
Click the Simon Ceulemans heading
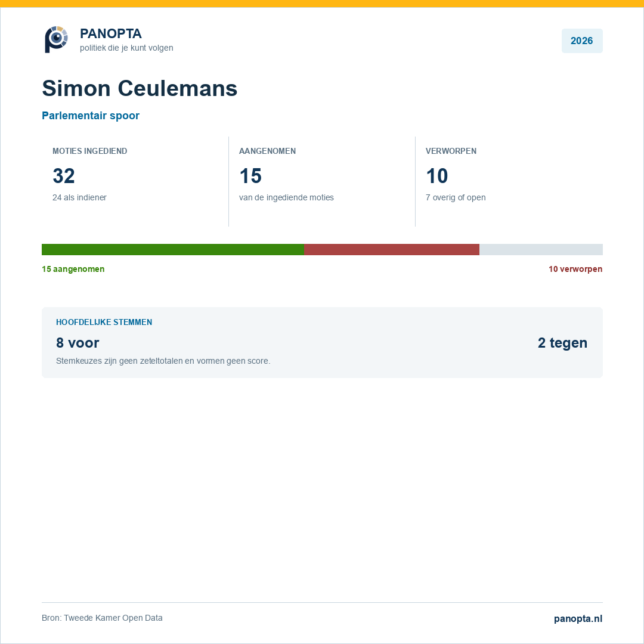[140, 88]
